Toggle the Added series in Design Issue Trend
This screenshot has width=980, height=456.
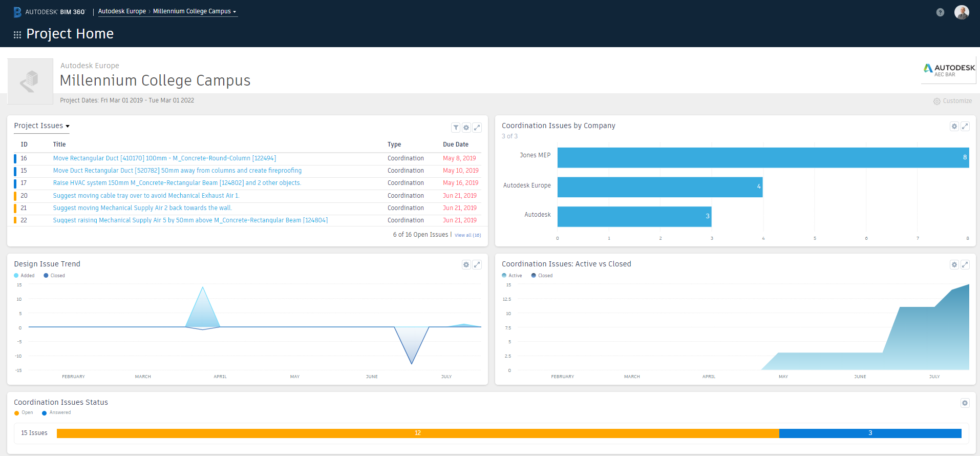pos(25,276)
